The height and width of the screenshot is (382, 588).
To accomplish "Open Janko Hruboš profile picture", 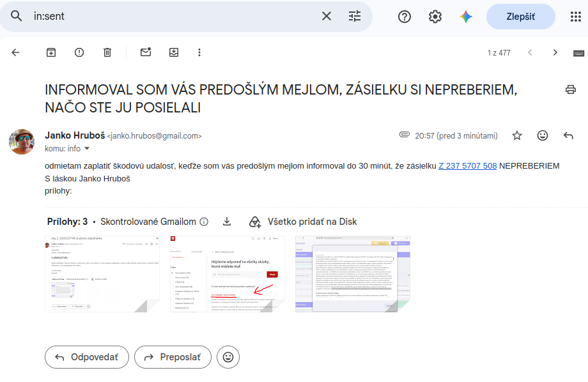I will pos(22,142).
